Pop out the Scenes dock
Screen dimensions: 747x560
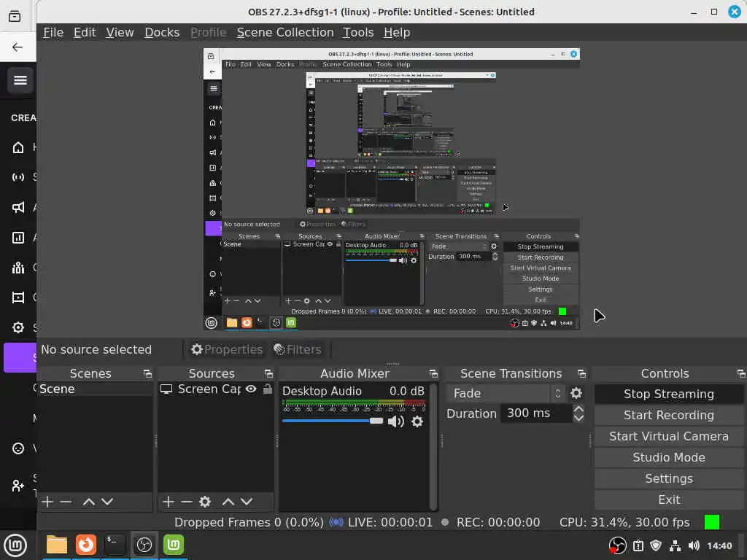pos(147,374)
